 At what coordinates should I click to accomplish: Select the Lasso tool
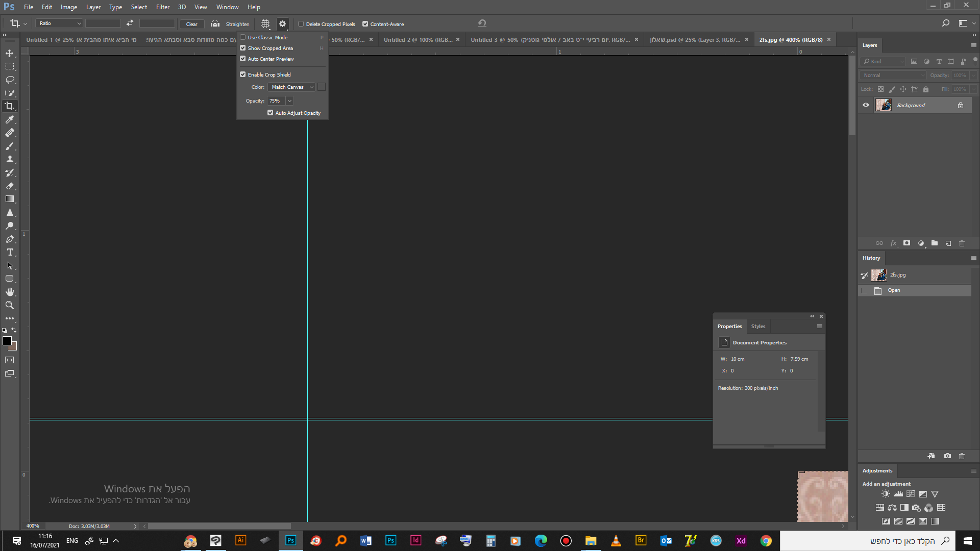[x=10, y=80]
